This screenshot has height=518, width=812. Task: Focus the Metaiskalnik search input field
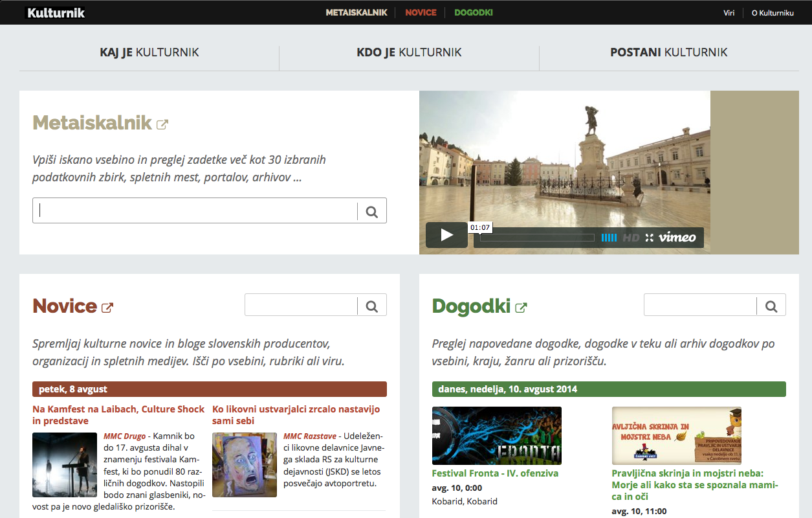pos(194,210)
